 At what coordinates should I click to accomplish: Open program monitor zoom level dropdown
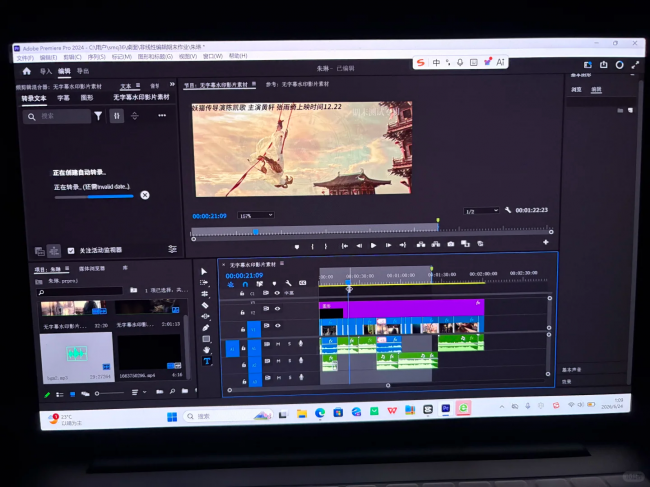tap(255, 216)
